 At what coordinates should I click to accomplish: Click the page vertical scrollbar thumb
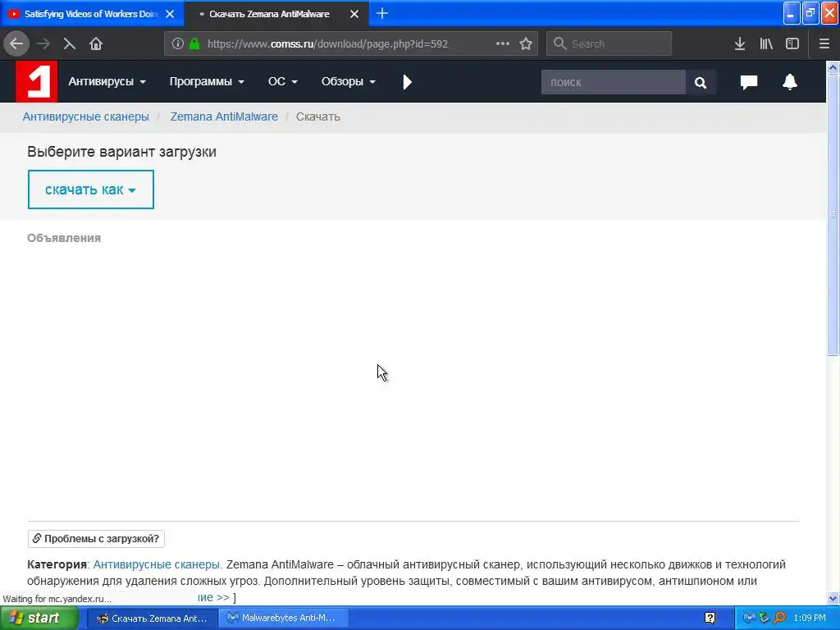point(833,214)
